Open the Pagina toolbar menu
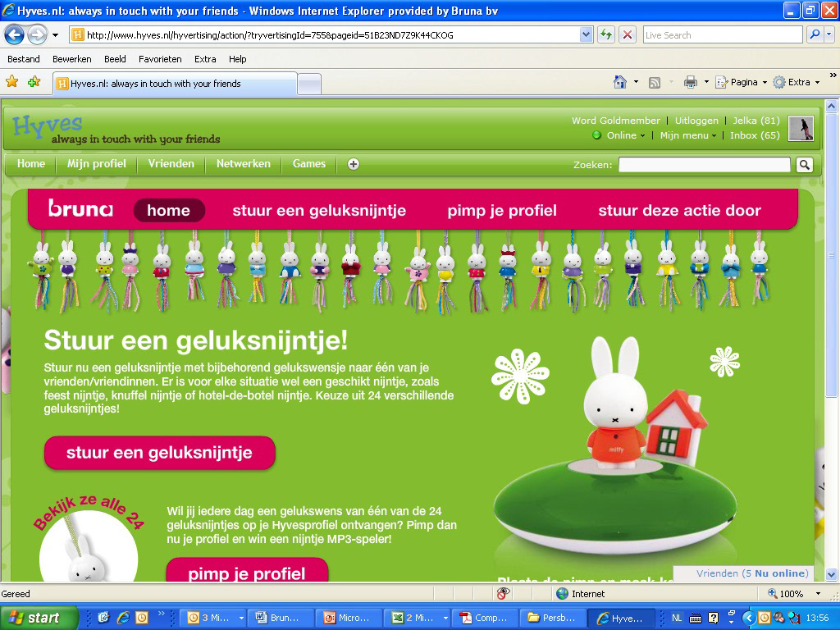 click(741, 82)
